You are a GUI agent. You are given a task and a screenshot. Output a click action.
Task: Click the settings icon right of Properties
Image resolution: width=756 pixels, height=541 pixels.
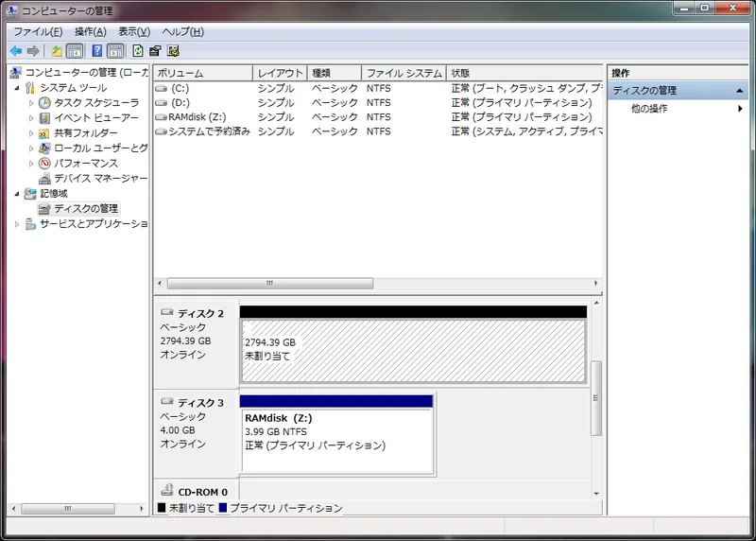tap(173, 51)
